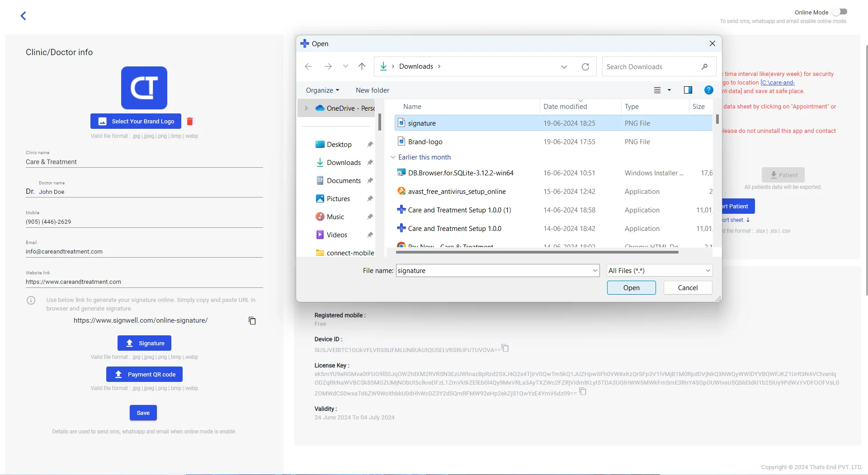Click the Patient export button

[x=783, y=175]
